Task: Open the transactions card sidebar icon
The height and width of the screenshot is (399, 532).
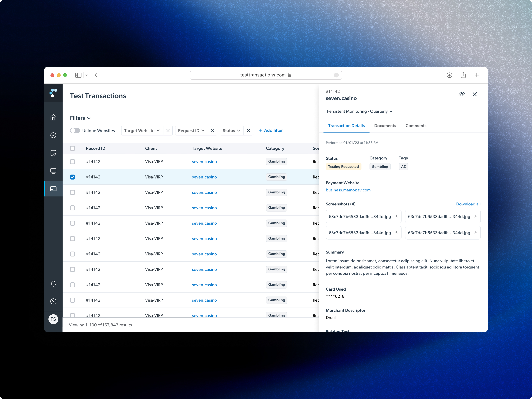Action: pyautogui.click(x=53, y=189)
